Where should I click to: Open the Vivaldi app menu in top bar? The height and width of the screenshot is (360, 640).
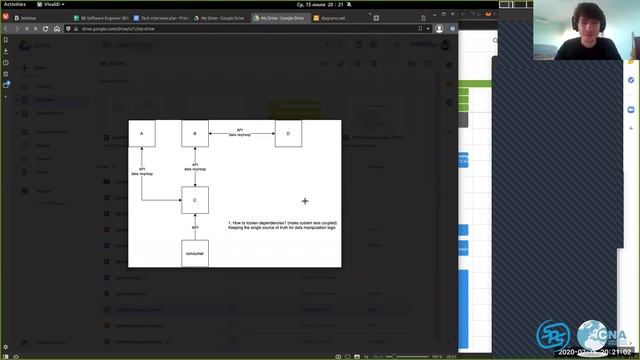(51, 4)
